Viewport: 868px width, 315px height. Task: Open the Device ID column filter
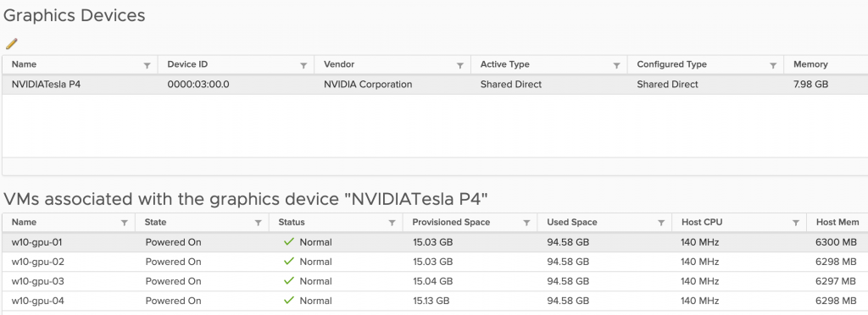(303, 65)
